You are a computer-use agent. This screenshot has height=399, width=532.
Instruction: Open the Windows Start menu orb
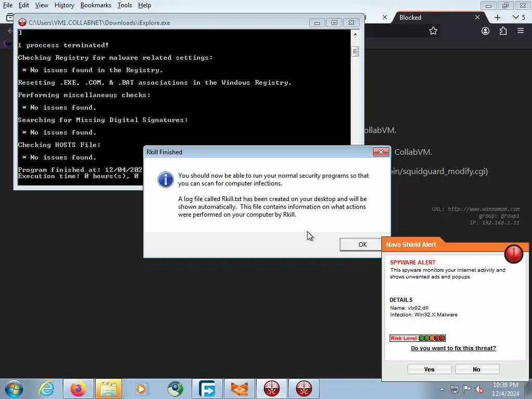click(x=14, y=389)
